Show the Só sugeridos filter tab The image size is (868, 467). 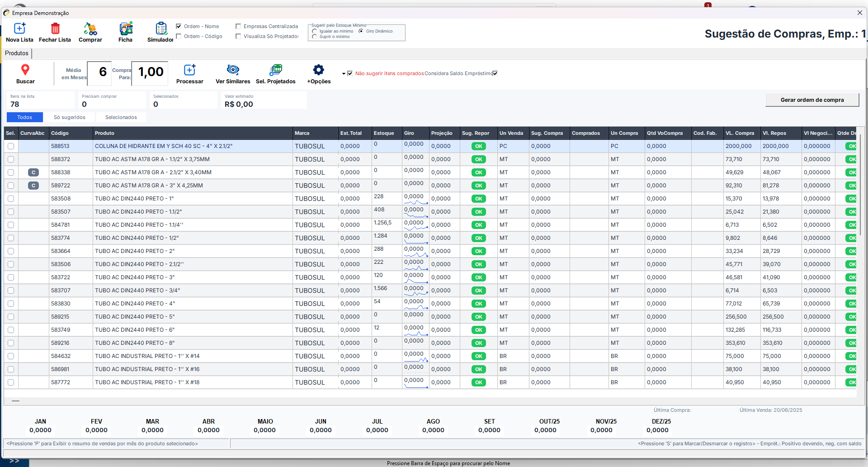70,117
